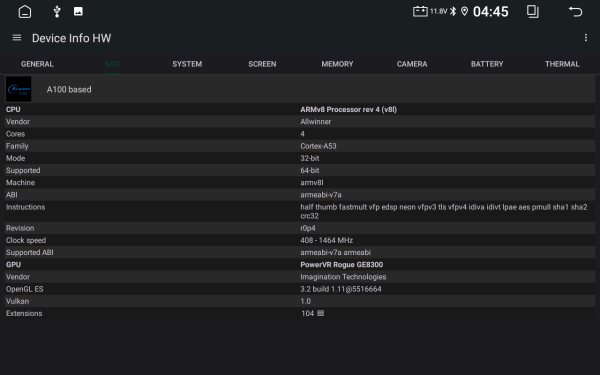
Task: Go to the MEMORY tab
Action: click(x=337, y=64)
